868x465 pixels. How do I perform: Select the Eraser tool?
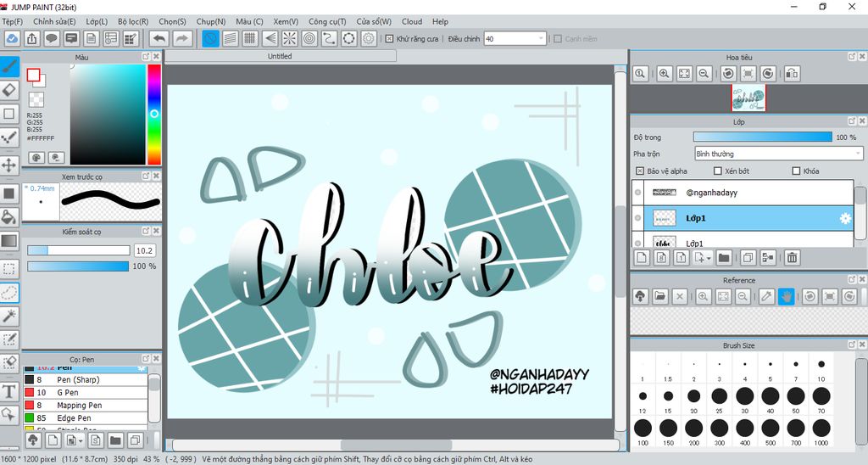point(9,90)
